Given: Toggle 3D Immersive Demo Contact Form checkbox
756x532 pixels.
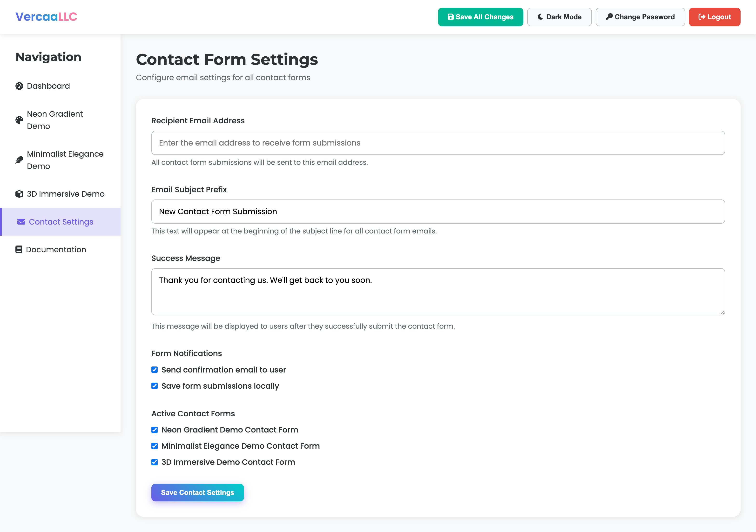Looking at the screenshot, I should 155,462.
